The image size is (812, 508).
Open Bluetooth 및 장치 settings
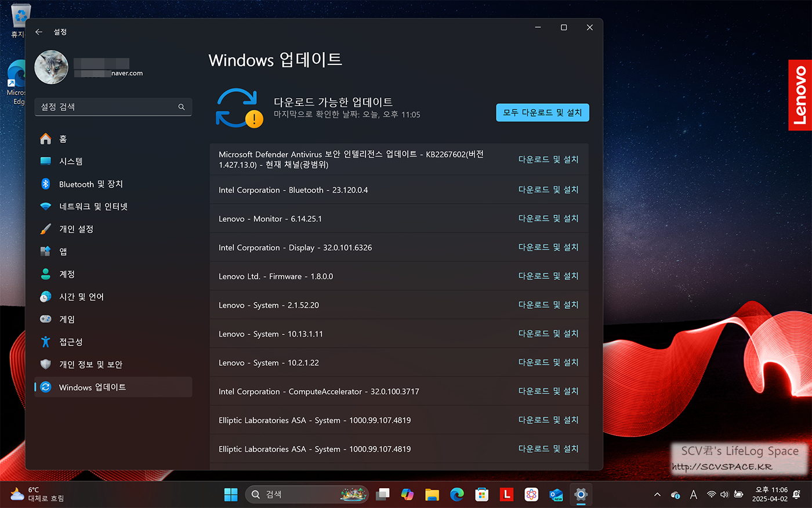click(113, 184)
